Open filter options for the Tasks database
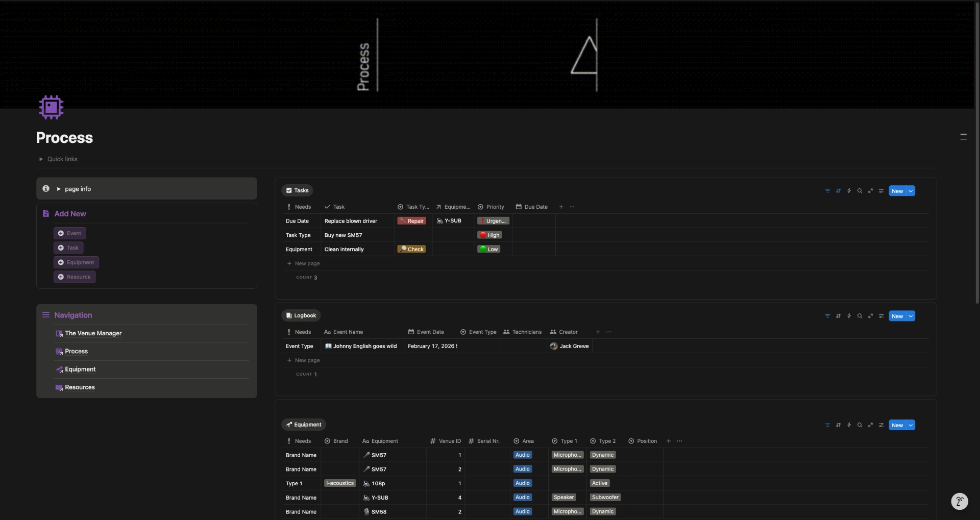The width and height of the screenshot is (980, 520). [827, 190]
